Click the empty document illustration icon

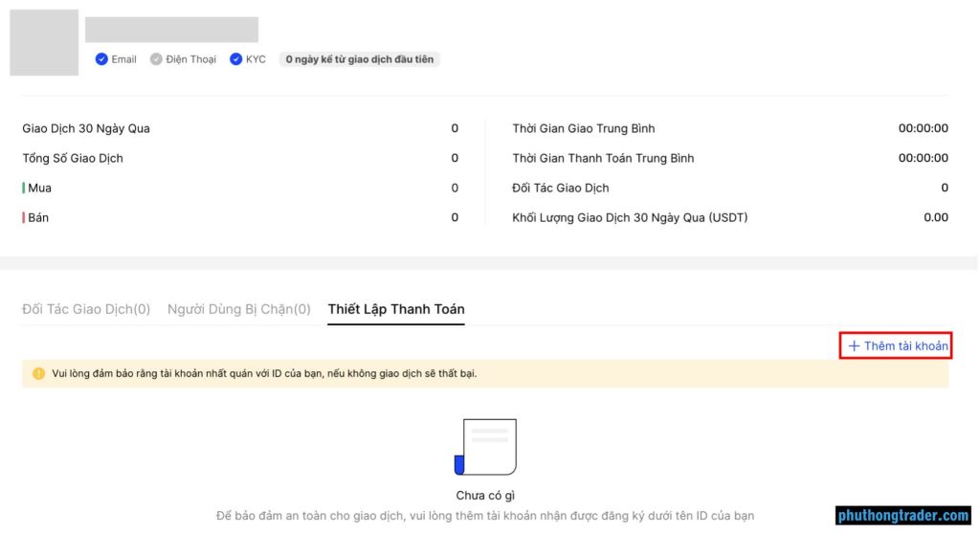[485, 447]
